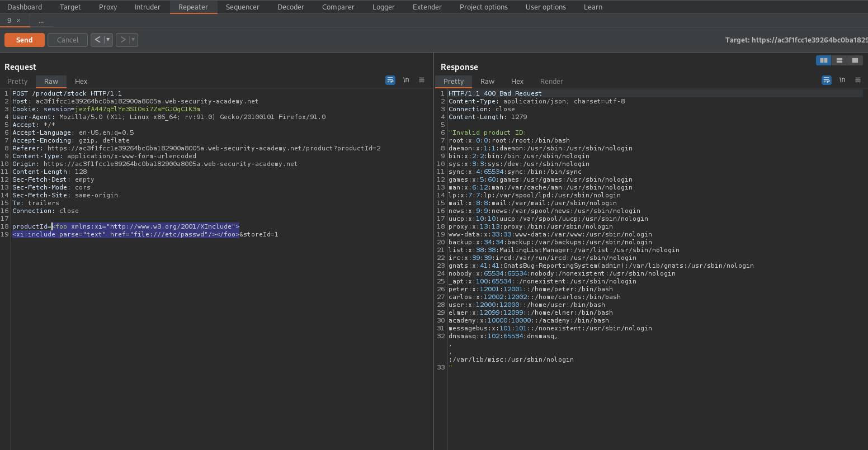Click the Cancel button
This screenshot has width=868, height=450.
68,40
